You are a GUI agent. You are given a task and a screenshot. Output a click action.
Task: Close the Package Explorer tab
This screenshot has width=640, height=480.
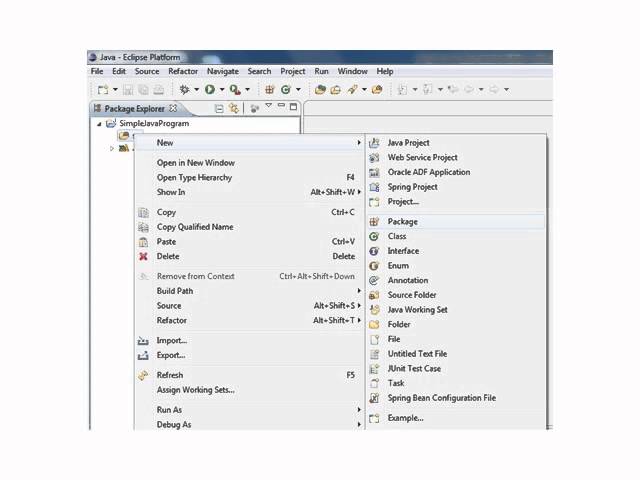click(x=173, y=108)
